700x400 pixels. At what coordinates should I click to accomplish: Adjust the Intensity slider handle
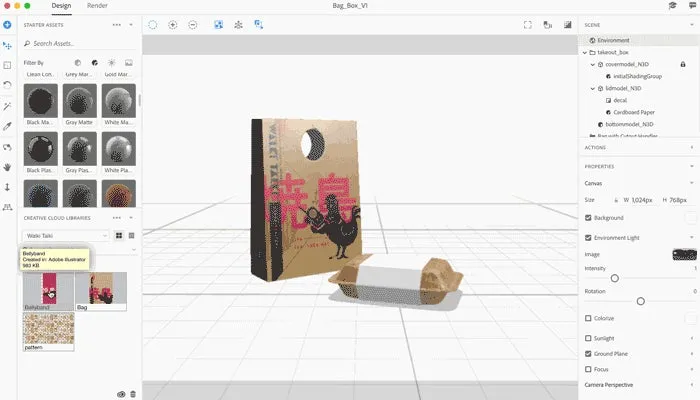[615, 279]
